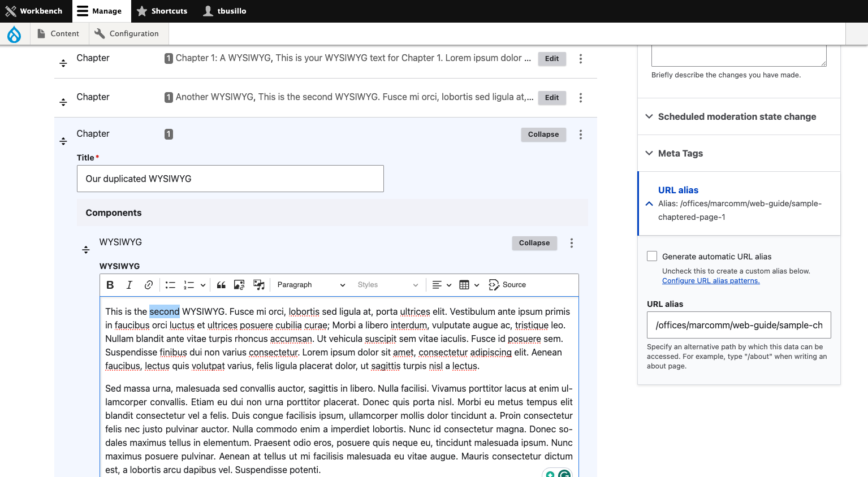Insert an image via the image icon

(239, 285)
